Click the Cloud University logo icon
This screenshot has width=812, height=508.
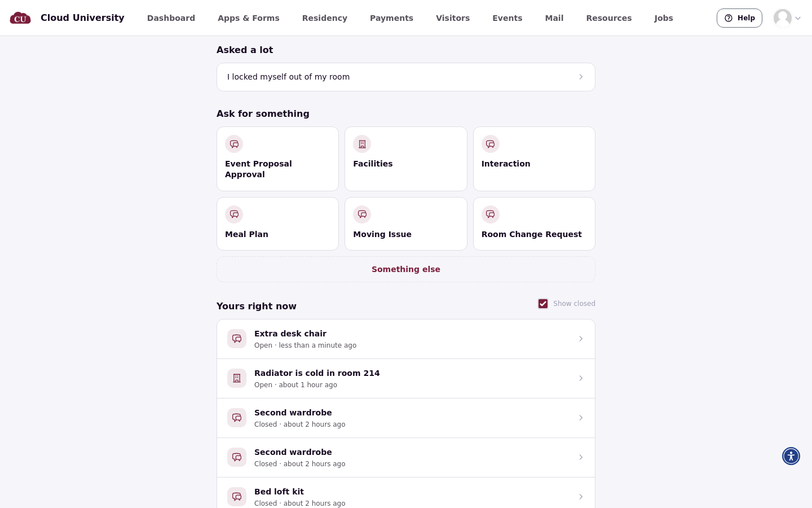click(20, 18)
